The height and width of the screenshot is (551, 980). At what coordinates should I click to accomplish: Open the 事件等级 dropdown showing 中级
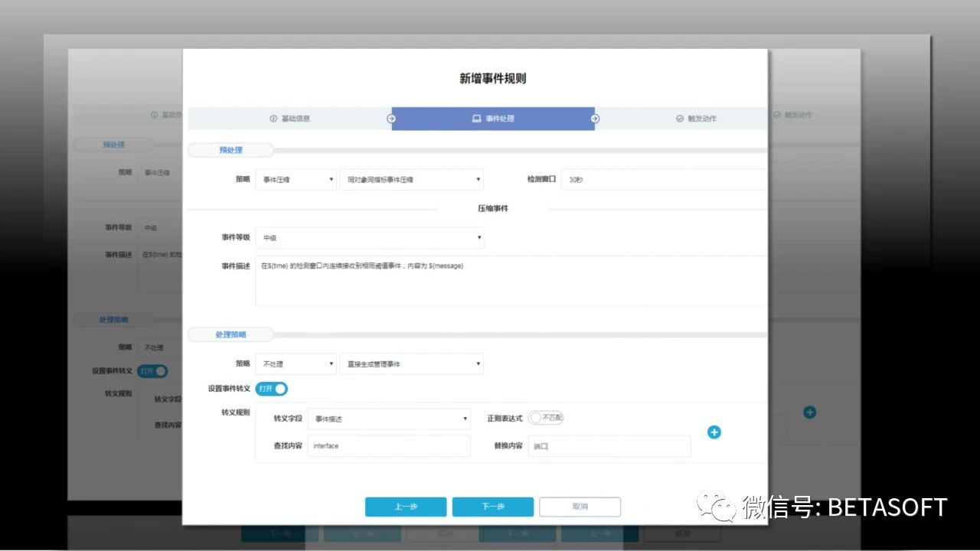click(x=370, y=237)
